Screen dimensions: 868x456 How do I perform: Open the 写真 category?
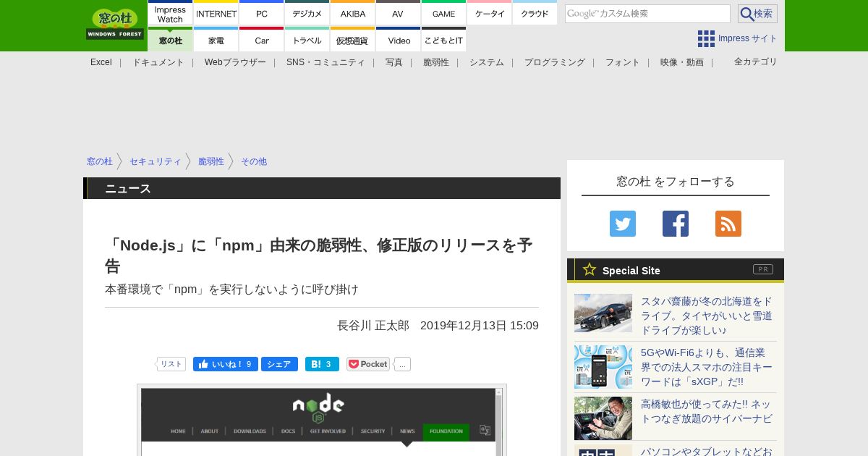click(x=394, y=62)
